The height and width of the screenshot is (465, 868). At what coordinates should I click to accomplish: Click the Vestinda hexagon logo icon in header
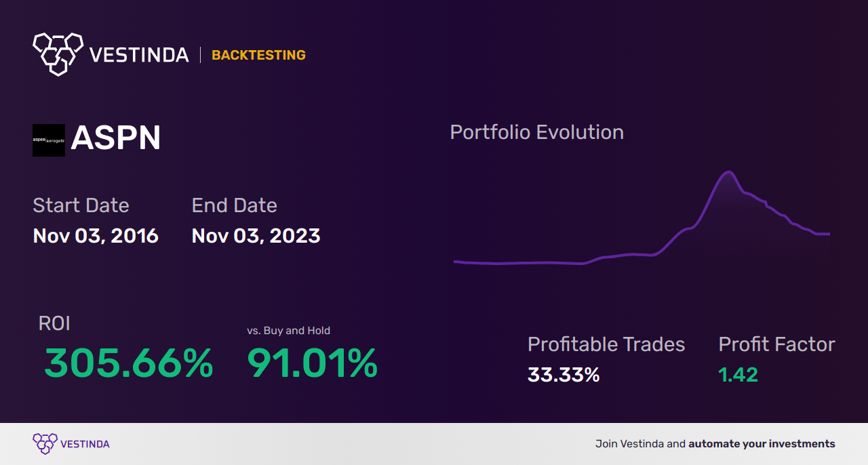point(58,53)
